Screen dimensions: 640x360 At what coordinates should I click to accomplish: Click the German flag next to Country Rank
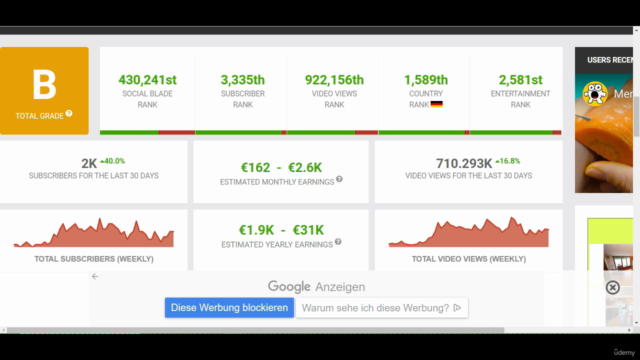click(436, 104)
